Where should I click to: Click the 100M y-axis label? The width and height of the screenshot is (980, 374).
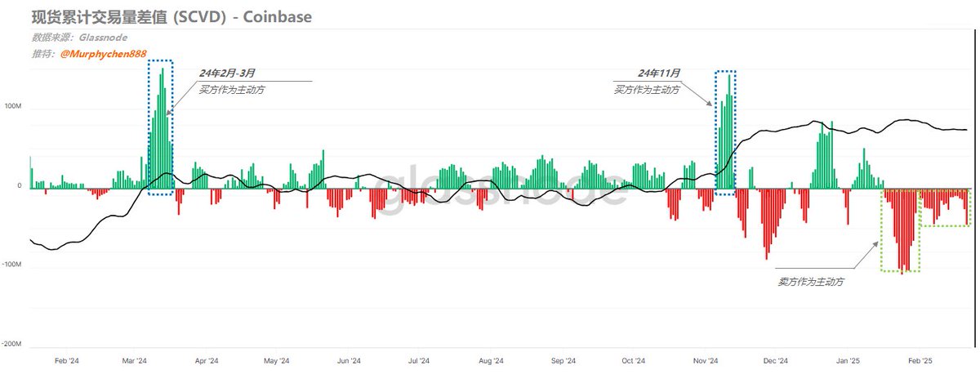pyautogui.click(x=15, y=106)
